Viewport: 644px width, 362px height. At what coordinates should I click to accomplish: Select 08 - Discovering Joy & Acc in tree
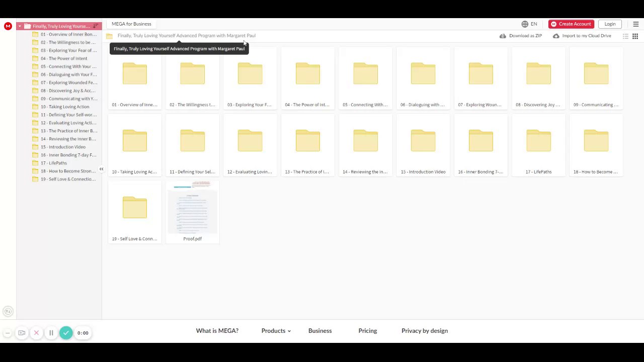[64, 90]
